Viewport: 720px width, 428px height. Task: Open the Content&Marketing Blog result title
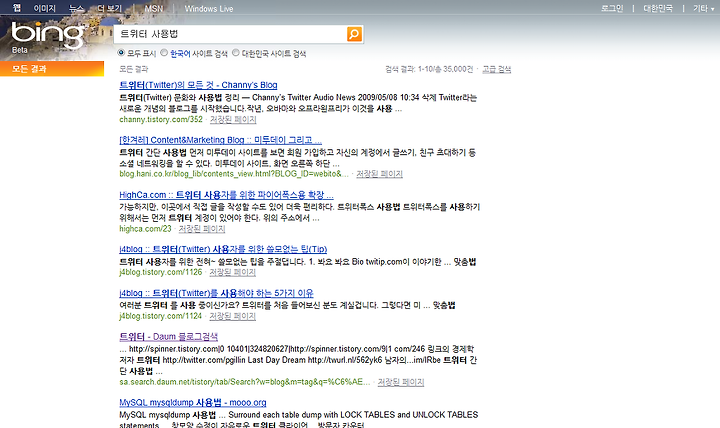tap(220, 140)
